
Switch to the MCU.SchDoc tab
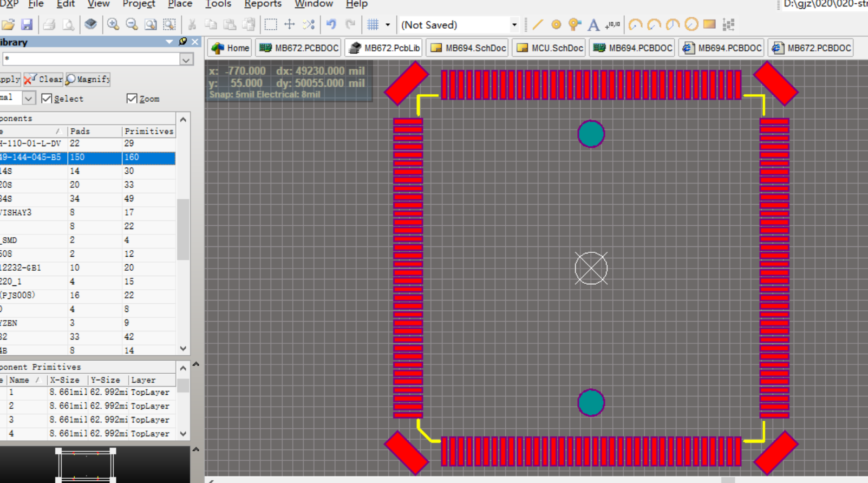pyautogui.click(x=550, y=48)
